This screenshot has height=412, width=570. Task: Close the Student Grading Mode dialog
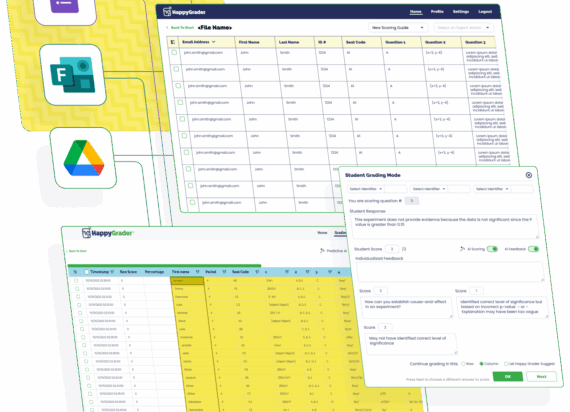(529, 175)
